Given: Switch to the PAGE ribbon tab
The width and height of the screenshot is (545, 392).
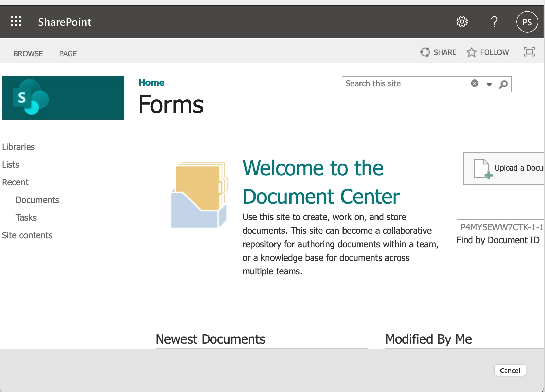Looking at the screenshot, I should click(x=68, y=54).
